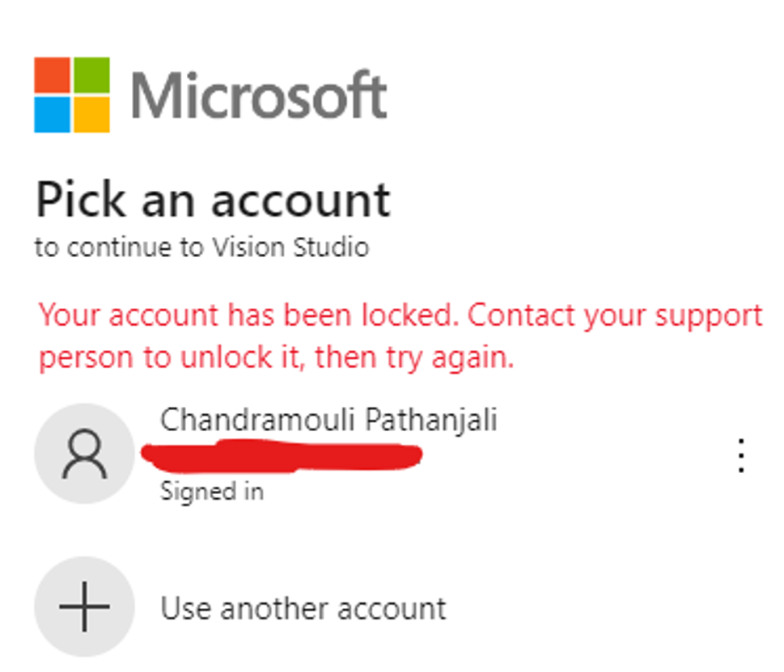Click the green square of the Microsoft logo
The image size is (784, 672).
pyautogui.click(x=92, y=75)
